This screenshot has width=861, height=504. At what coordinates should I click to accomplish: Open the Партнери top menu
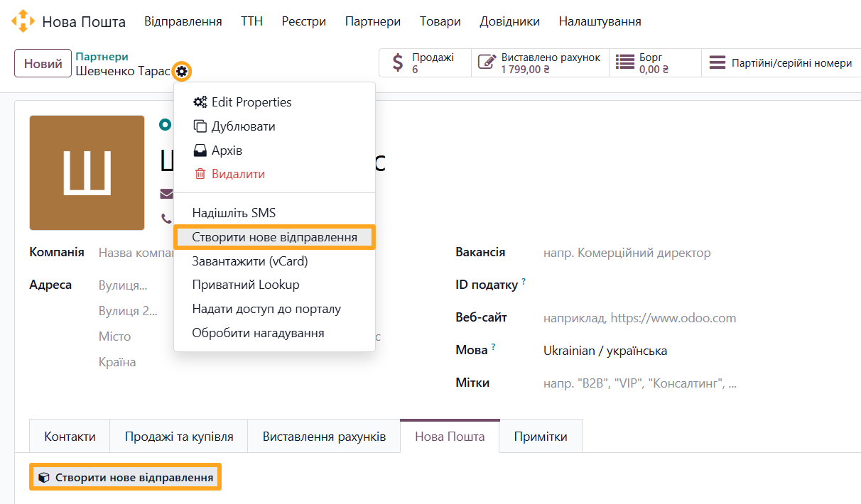click(373, 21)
